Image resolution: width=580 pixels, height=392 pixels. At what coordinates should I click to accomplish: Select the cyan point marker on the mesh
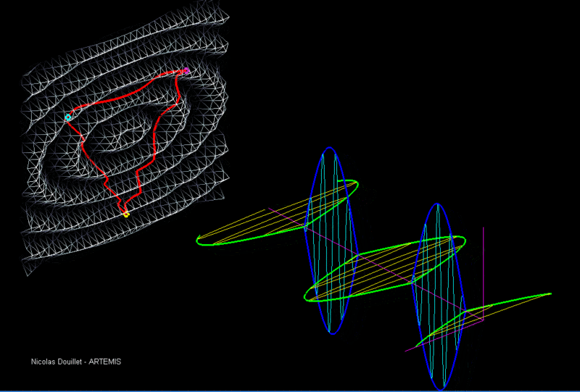click(x=68, y=117)
